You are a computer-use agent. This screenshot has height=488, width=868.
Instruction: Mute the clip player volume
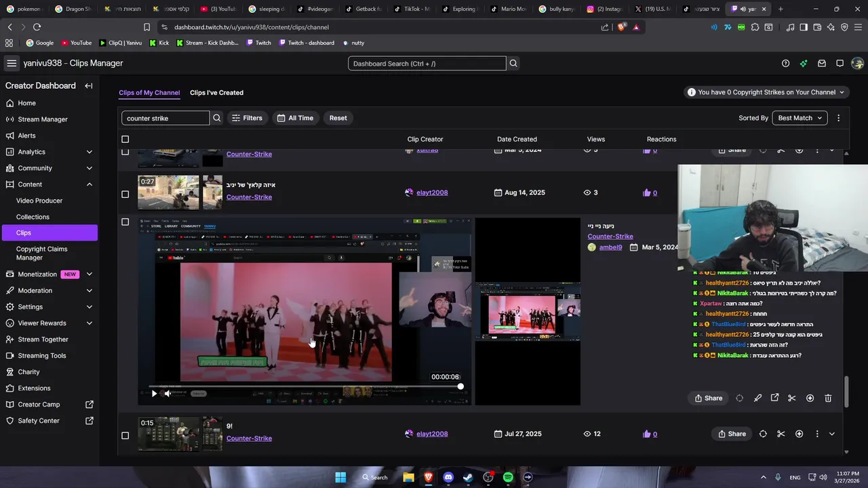(167, 393)
